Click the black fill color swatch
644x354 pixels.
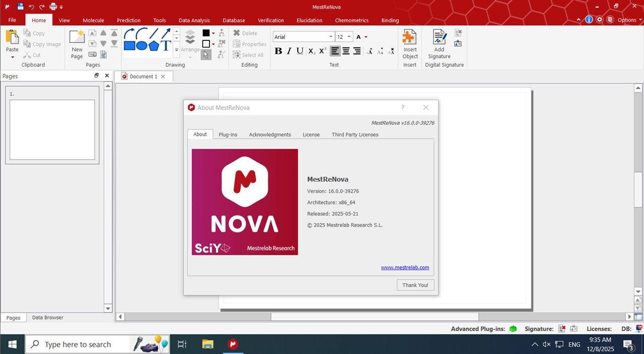pos(206,33)
